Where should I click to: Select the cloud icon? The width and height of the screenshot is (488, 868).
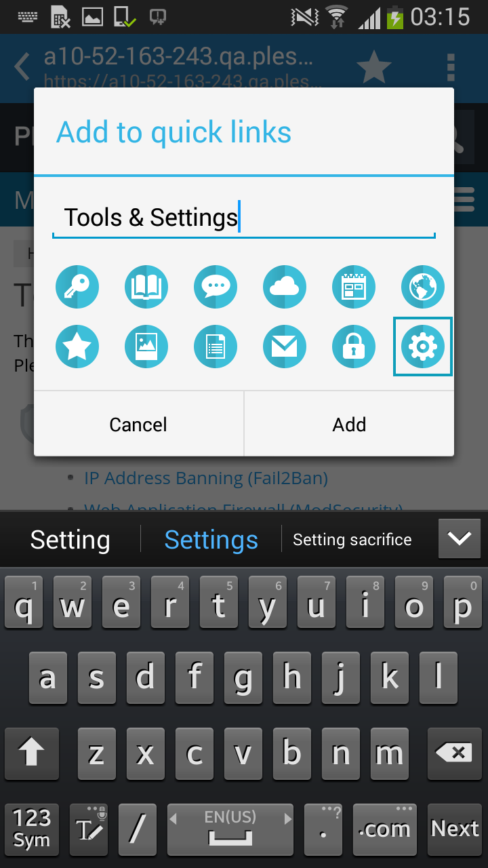[285, 287]
